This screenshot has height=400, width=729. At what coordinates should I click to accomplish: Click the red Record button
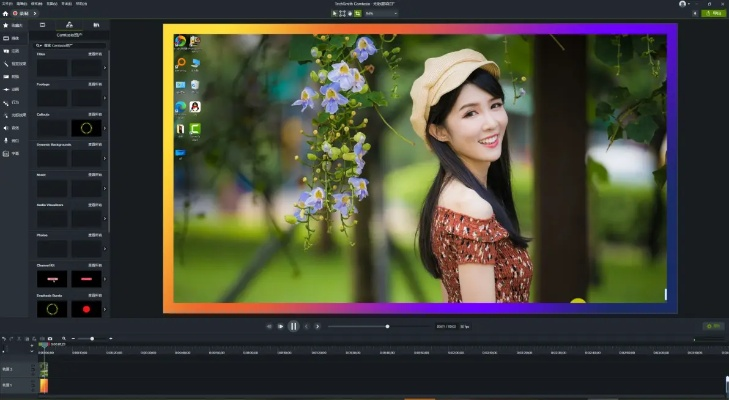tap(22, 13)
